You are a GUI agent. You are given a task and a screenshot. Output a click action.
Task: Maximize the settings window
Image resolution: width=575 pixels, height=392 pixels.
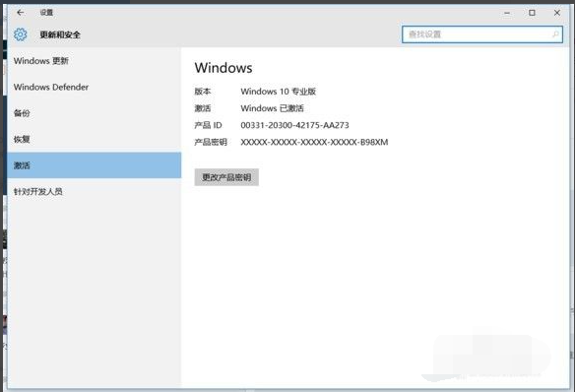click(x=532, y=13)
